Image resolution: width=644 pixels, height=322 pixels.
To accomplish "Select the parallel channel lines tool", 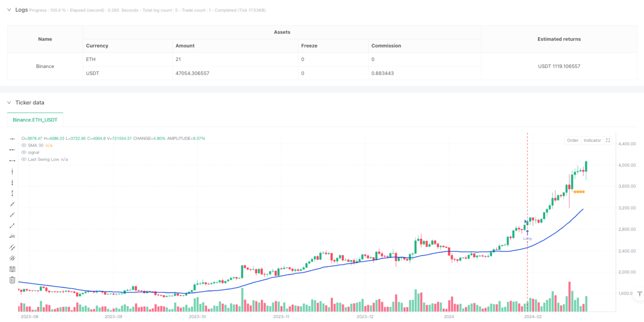I will (x=12, y=247).
